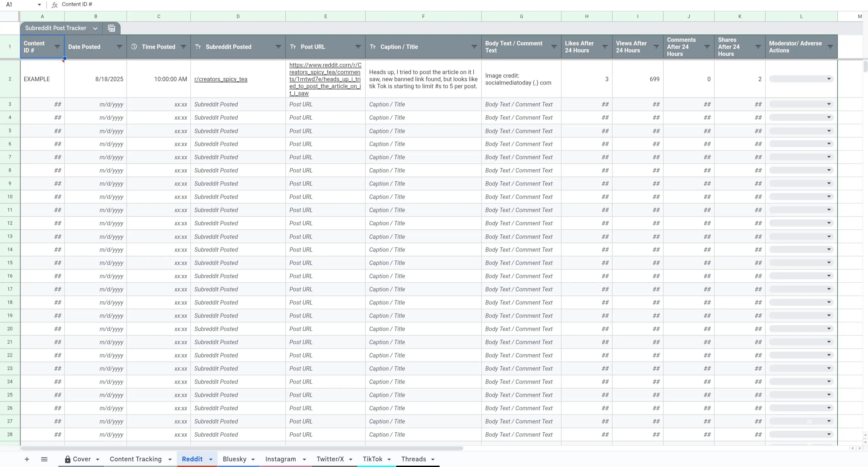Click the horizontal scrollbar at the bottom
The width and height of the screenshot is (868, 467).
[241, 448]
